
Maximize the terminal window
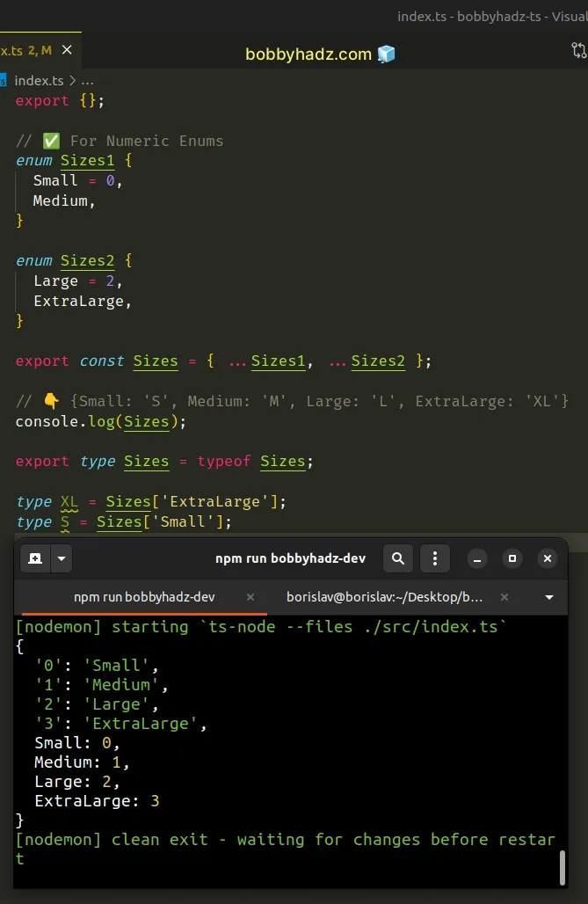(x=512, y=558)
